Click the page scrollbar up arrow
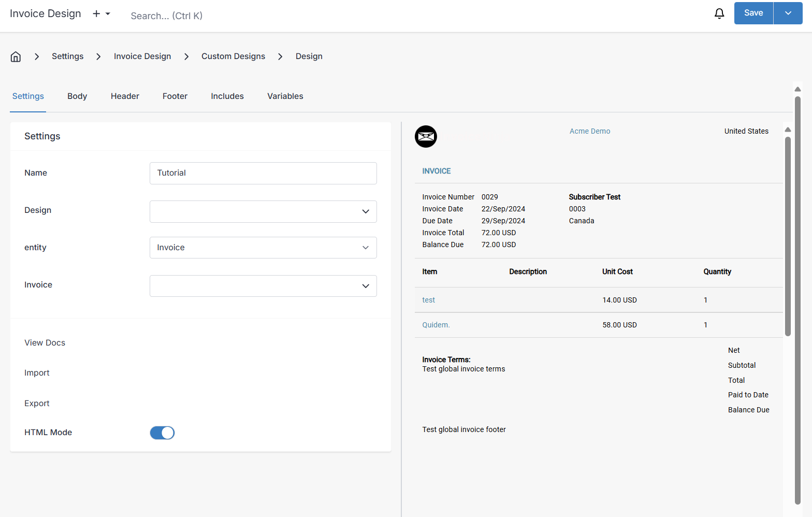Image resolution: width=812 pixels, height=517 pixels. pos(798,89)
